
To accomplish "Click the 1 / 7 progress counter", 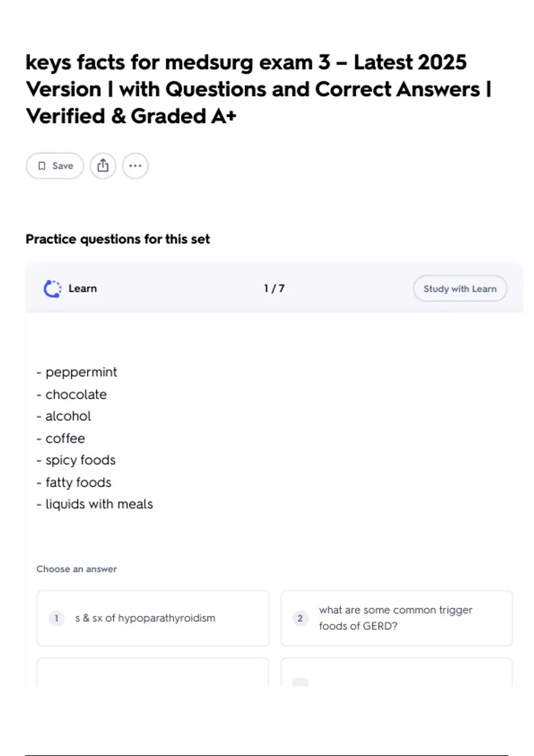I will [274, 289].
